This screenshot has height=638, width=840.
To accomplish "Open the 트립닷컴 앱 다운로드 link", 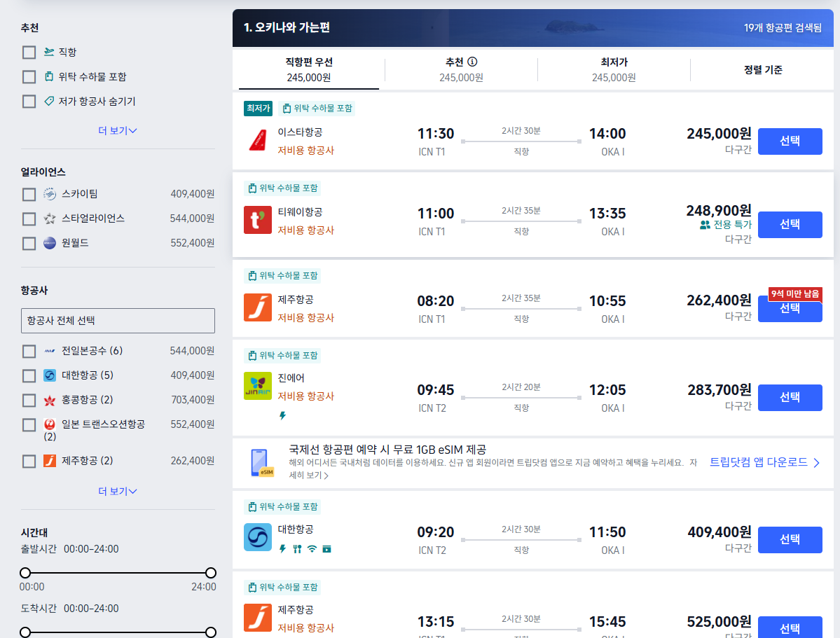I will pyautogui.click(x=764, y=462).
